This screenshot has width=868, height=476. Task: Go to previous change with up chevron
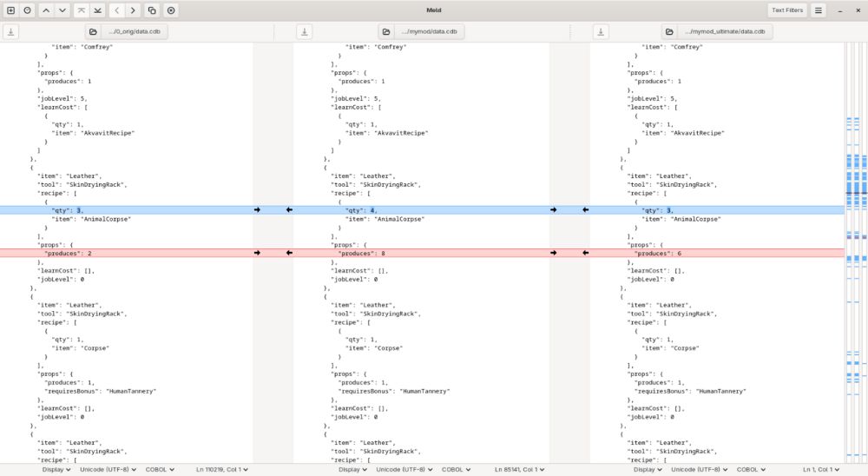(x=46, y=10)
